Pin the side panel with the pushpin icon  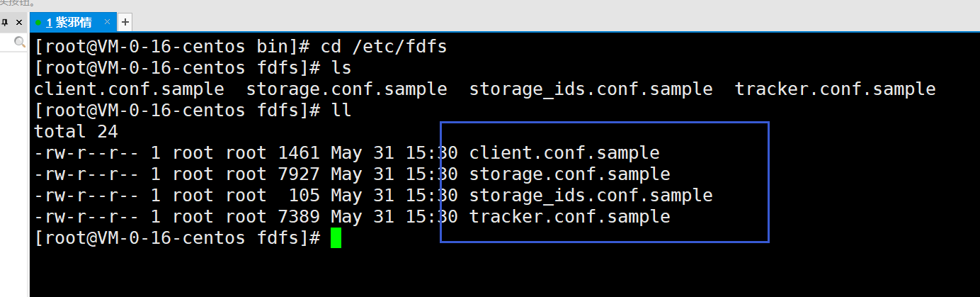[x=5, y=23]
